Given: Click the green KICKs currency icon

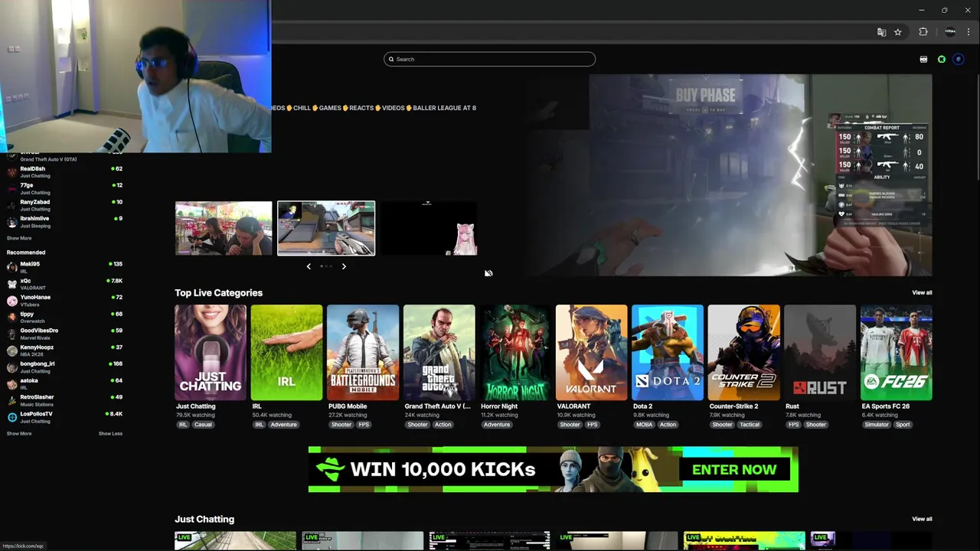Looking at the screenshot, I should click(941, 59).
